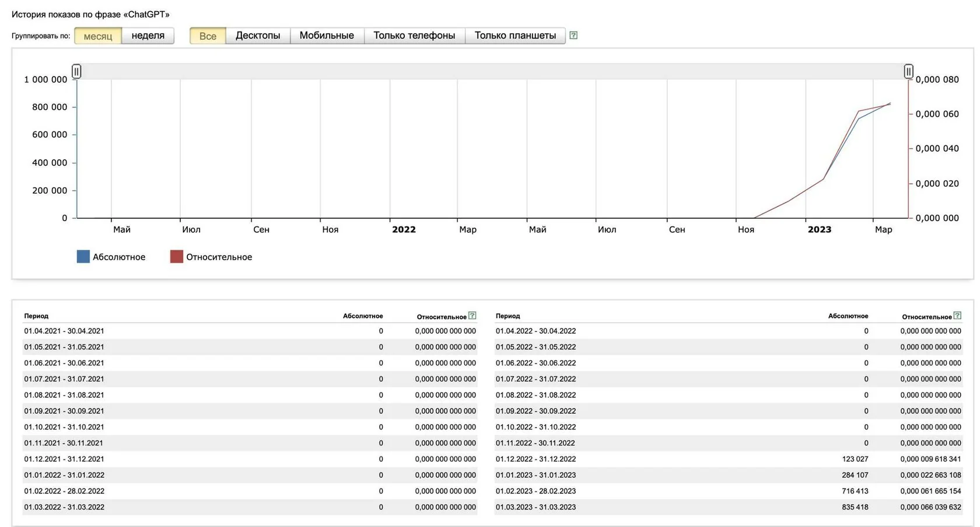Grab the left range slider handle
This screenshot has height=527, width=980.
[76, 71]
